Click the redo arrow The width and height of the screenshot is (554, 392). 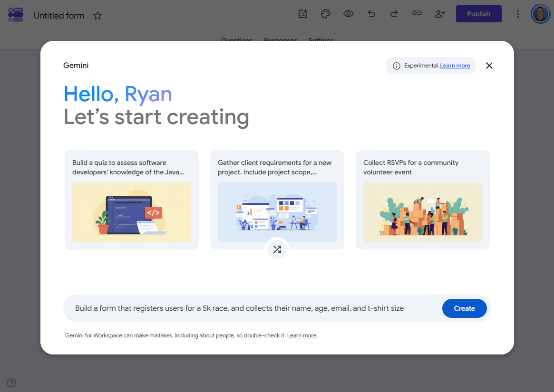click(x=394, y=14)
